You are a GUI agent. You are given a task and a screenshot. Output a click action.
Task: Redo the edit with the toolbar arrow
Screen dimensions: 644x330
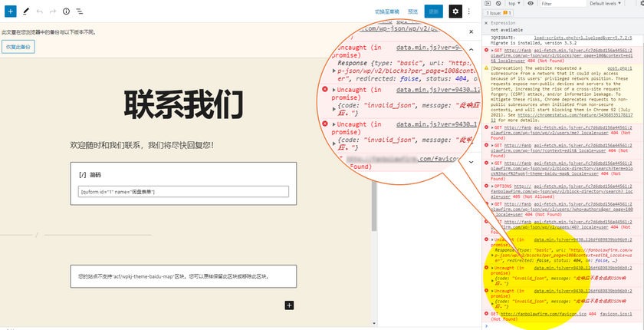click(x=53, y=12)
